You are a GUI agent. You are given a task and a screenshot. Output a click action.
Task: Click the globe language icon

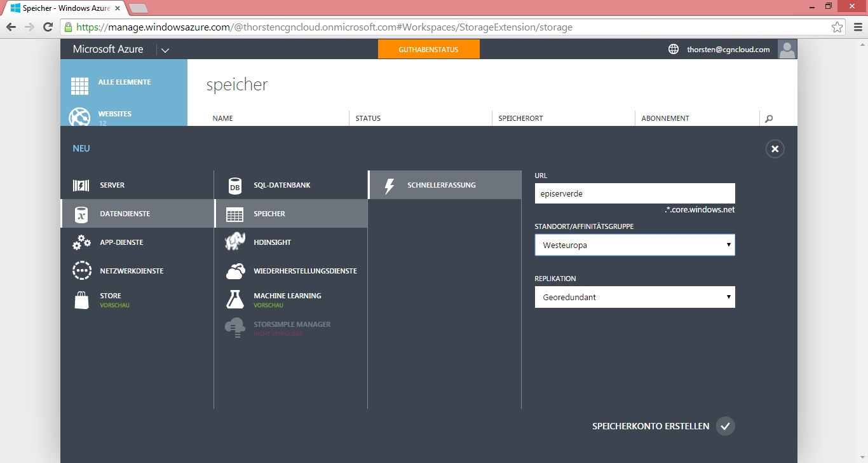pos(674,49)
